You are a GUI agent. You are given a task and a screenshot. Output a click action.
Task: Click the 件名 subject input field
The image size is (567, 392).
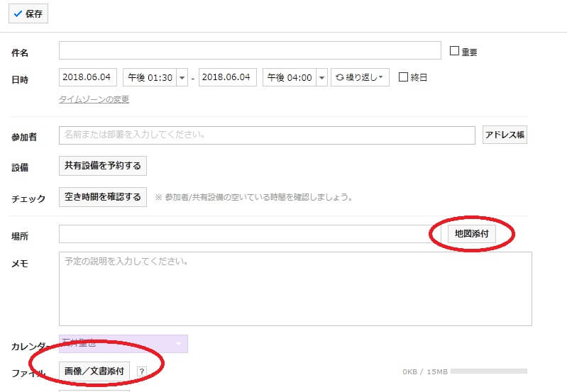pyautogui.click(x=250, y=51)
